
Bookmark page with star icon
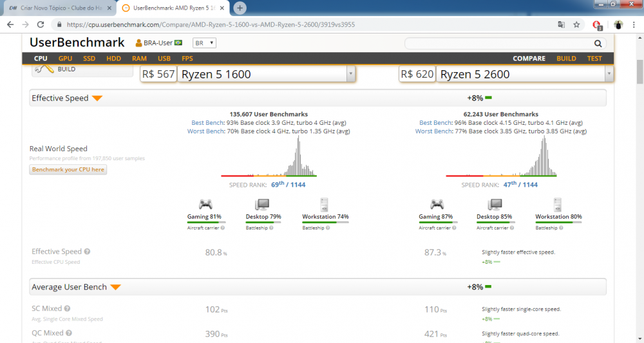[x=577, y=24]
